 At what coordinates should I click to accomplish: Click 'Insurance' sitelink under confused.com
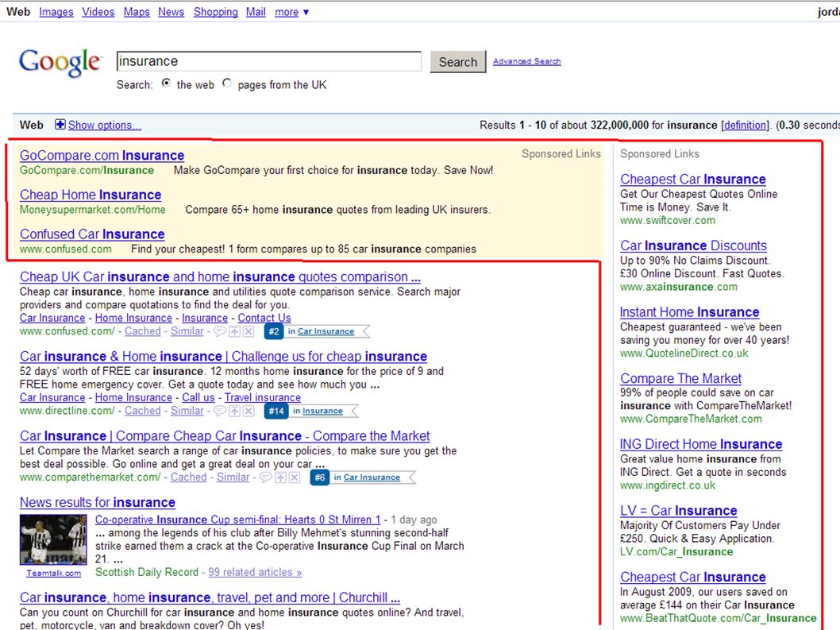pyautogui.click(x=205, y=318)
